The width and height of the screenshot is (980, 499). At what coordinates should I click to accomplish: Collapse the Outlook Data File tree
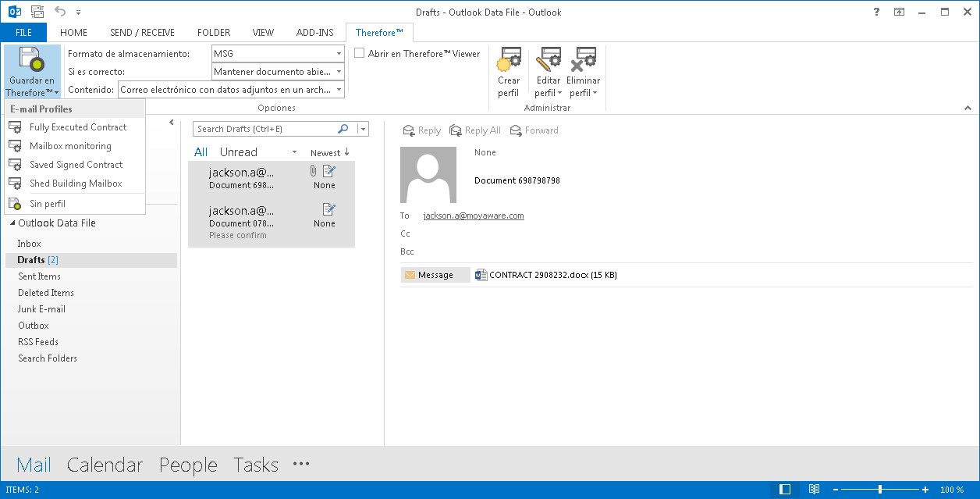tap(12, 223)
